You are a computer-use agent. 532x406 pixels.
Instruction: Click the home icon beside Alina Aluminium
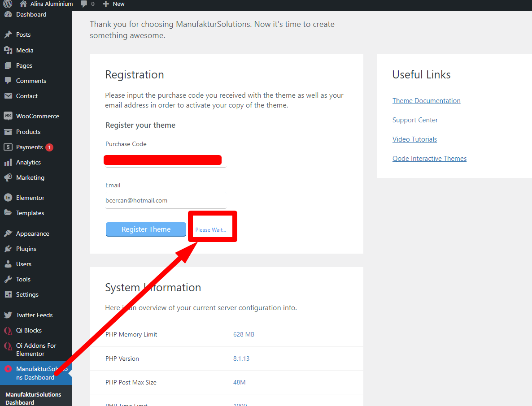pos(23,4)
